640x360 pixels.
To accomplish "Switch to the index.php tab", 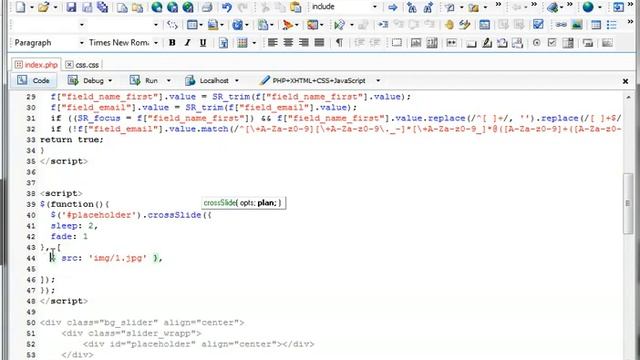I will click(x=36, y=64).
